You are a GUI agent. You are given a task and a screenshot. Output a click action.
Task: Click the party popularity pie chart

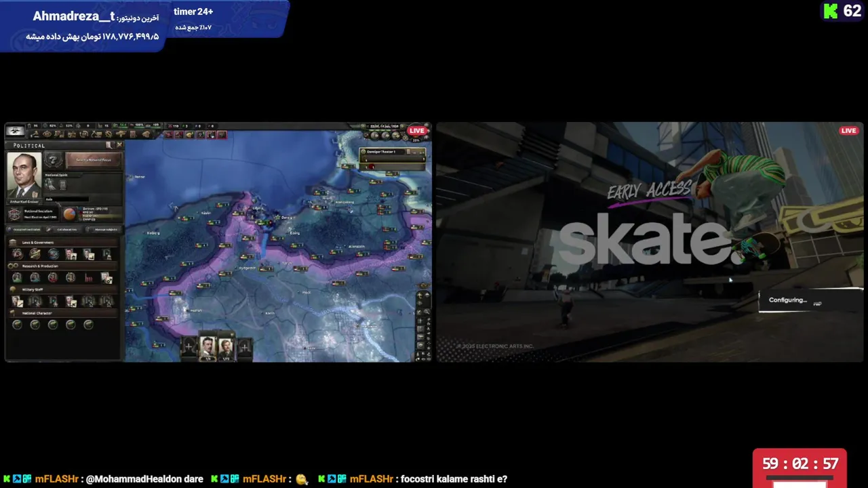[x=69, y=214]
